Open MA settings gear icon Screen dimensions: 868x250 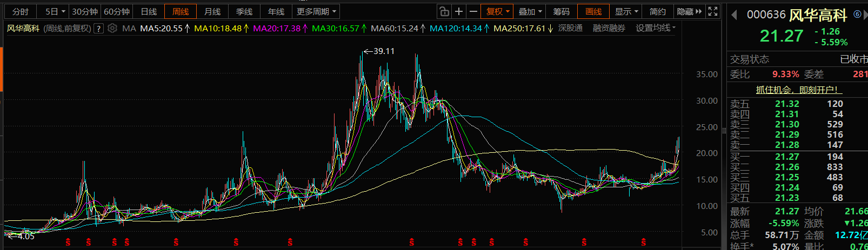point(112,28)
